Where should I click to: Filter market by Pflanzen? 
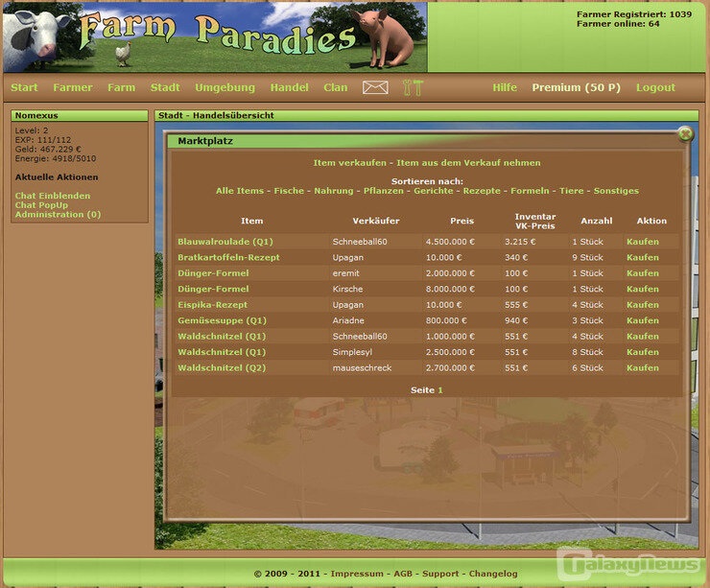(x=384, y=191)
